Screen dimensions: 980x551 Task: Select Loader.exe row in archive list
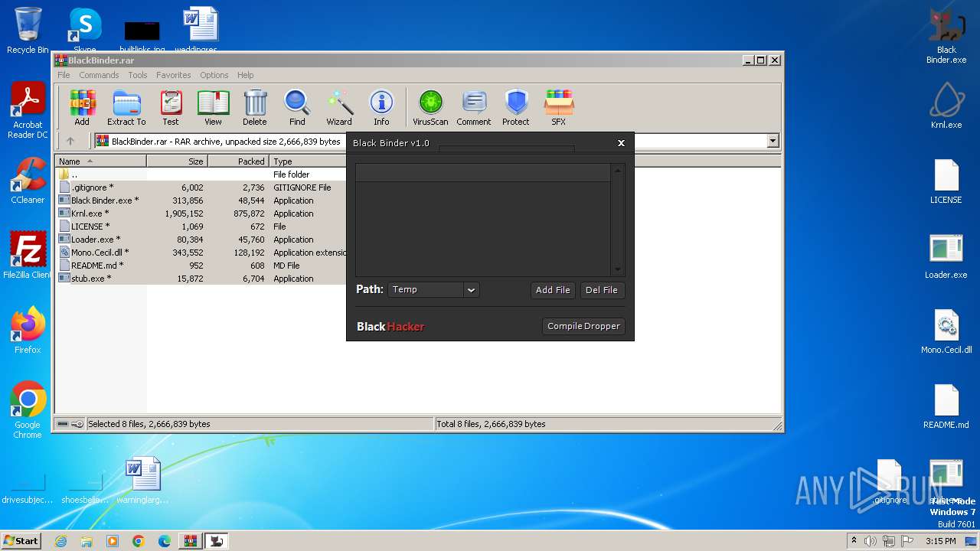click(x=201, y=240)
